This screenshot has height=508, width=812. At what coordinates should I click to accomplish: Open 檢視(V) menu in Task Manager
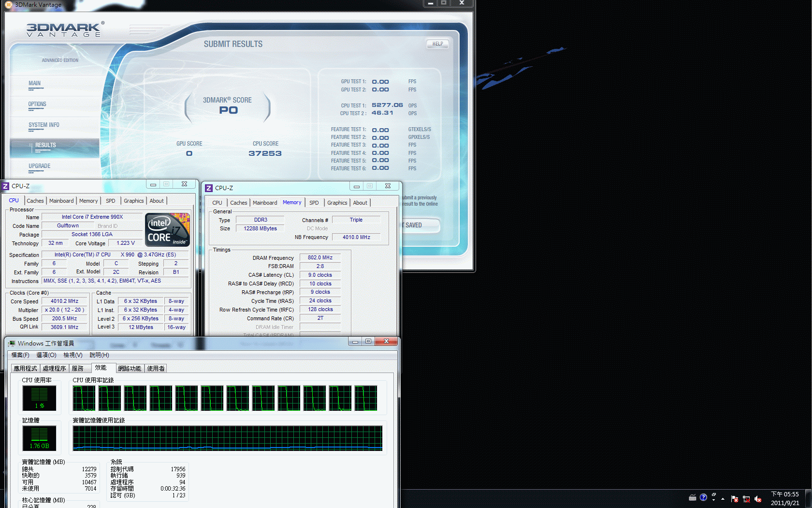click(x=73, y=355)
